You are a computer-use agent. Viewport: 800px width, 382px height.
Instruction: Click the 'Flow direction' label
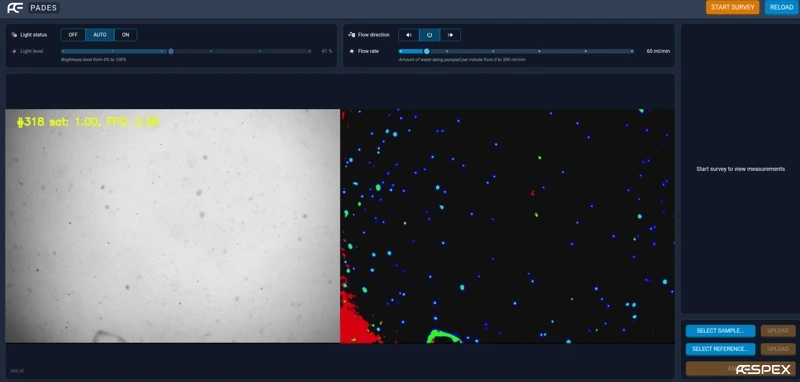(x=373, y=35)
